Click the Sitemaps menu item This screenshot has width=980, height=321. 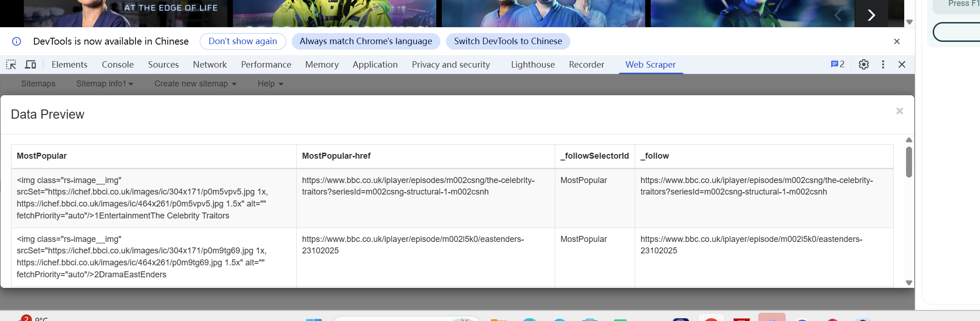38,84
